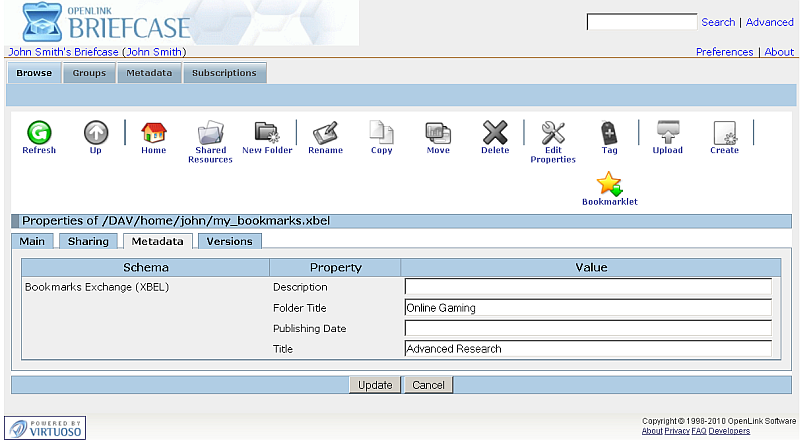Click the Upload icon
800x441 pixels.
(x=667, y=133)
